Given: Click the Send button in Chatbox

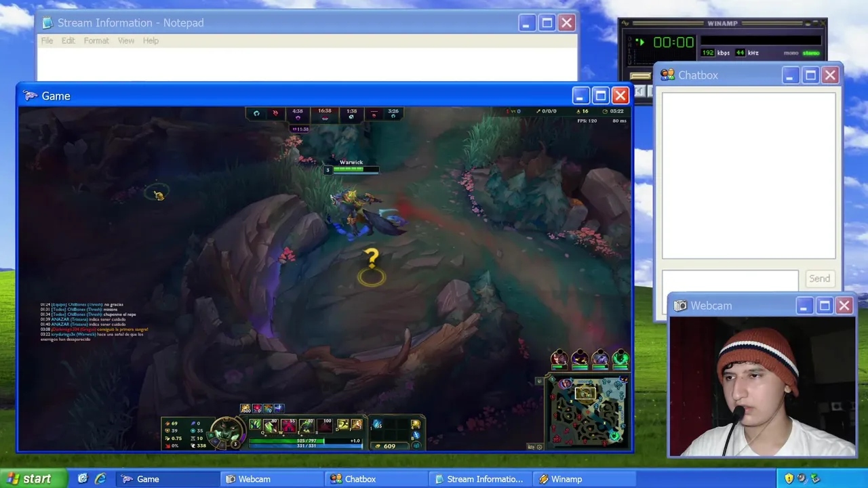Looking at the screenshot, I should (819, 279).
